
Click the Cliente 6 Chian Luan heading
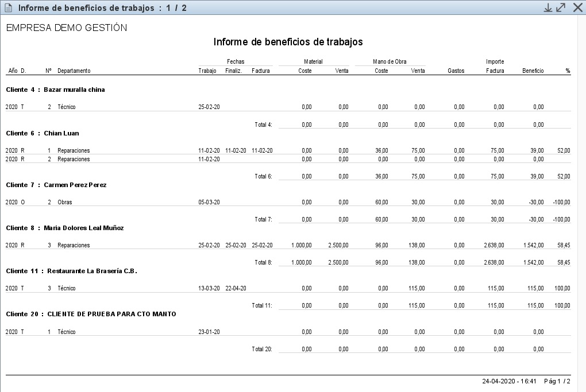click(43, 133)
